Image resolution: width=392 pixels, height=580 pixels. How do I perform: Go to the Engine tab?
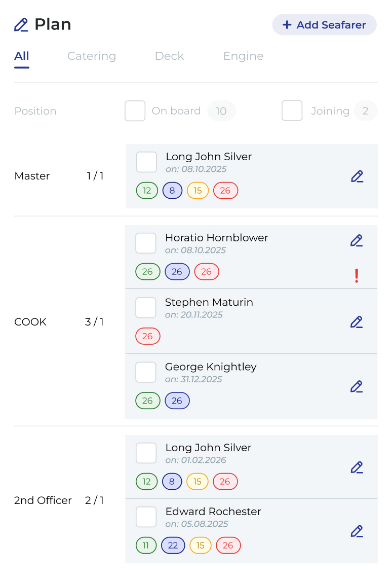click(x=243, y=56)
